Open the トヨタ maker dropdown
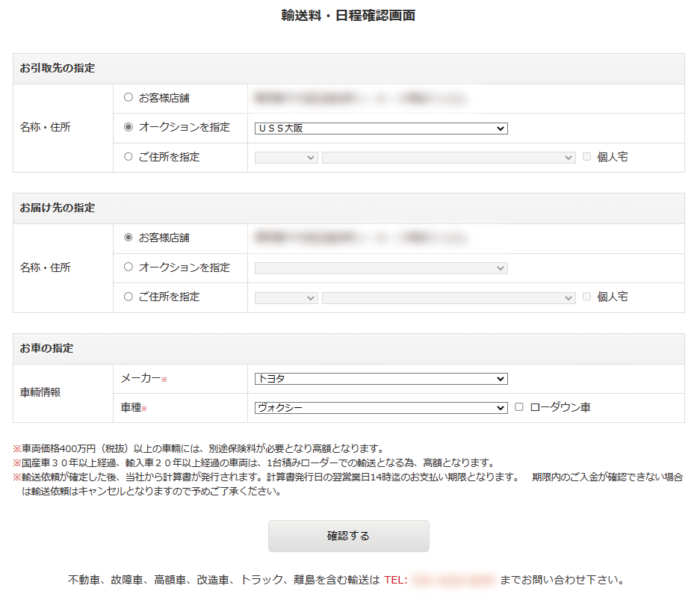The height and width of the screenshot is (594, 700). 380,379
